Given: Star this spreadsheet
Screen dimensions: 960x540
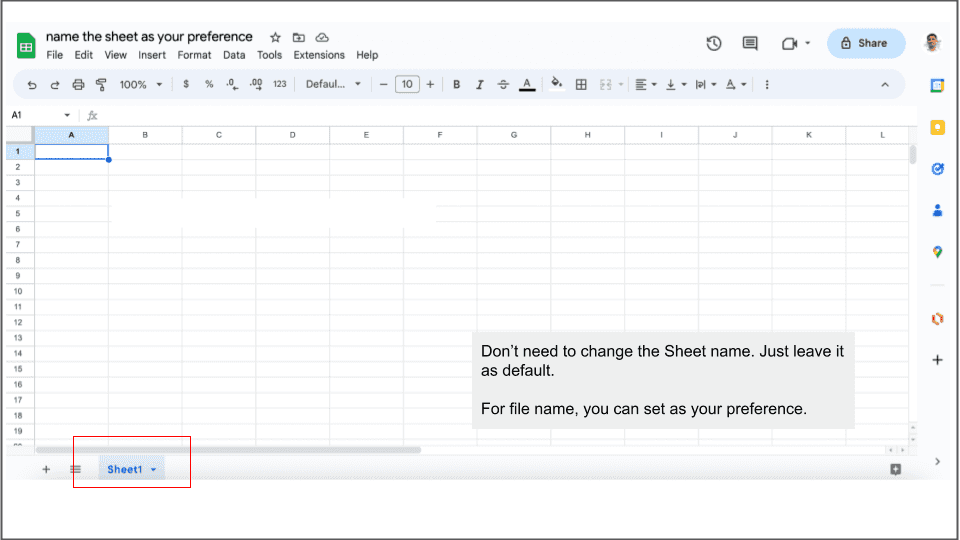Looking at the screenshot, I should pyautogui.click(x=276, y=37).
